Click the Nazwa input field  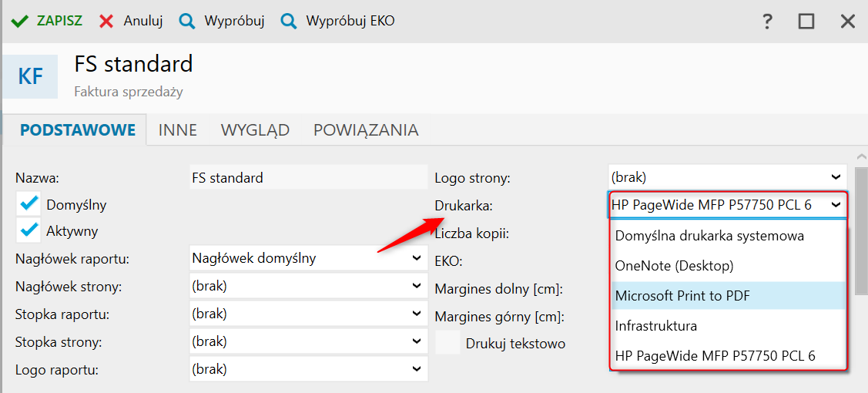308,178
